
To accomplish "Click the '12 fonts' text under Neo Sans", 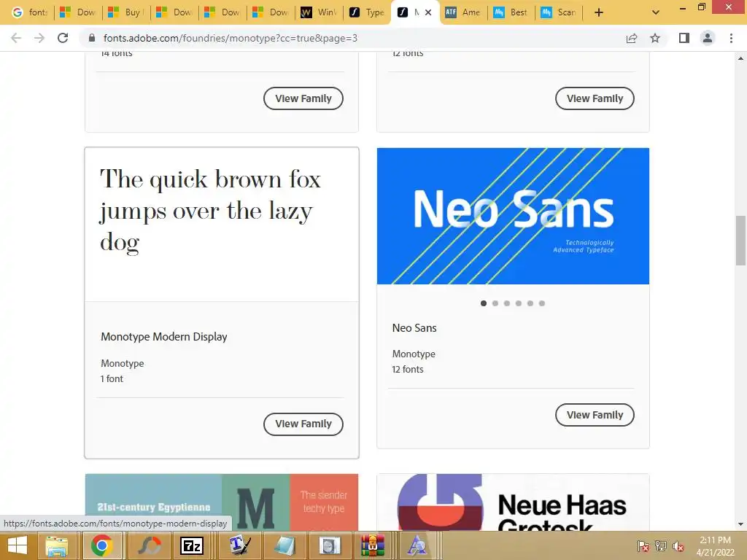I will click(407, 369).
